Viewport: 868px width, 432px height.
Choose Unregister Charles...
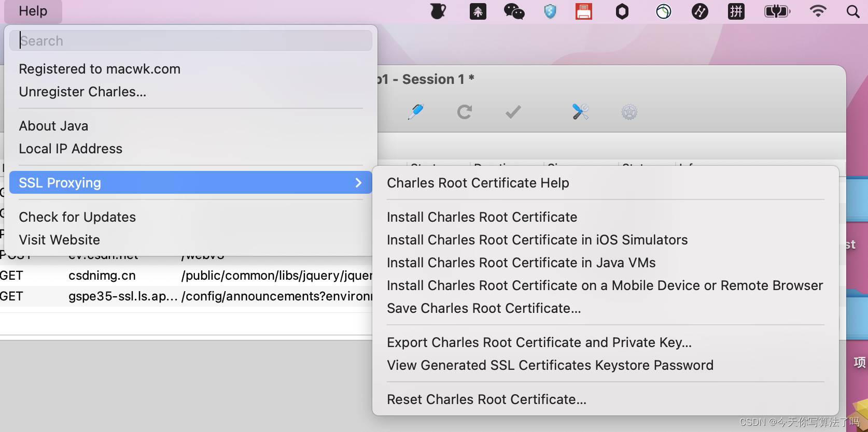pos(191,92)
